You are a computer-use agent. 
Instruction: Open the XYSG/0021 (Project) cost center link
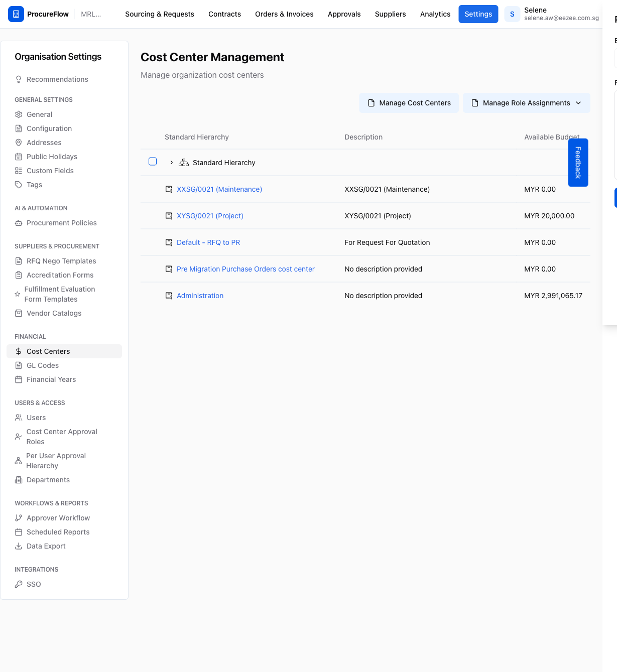tap(210, 216)
